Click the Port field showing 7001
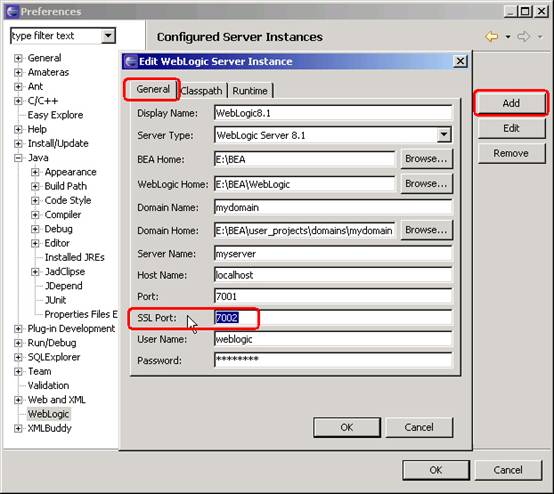This screenshot has width=554, height=494. [333, 296]
